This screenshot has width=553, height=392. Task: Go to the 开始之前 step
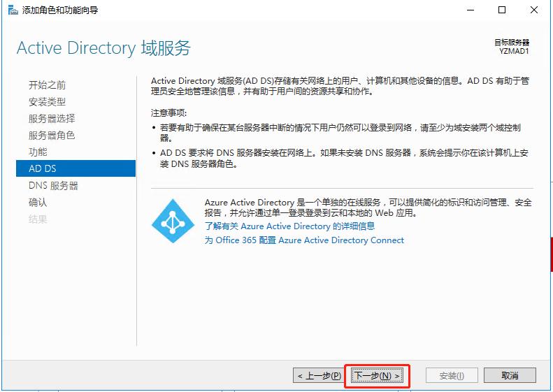48,85
